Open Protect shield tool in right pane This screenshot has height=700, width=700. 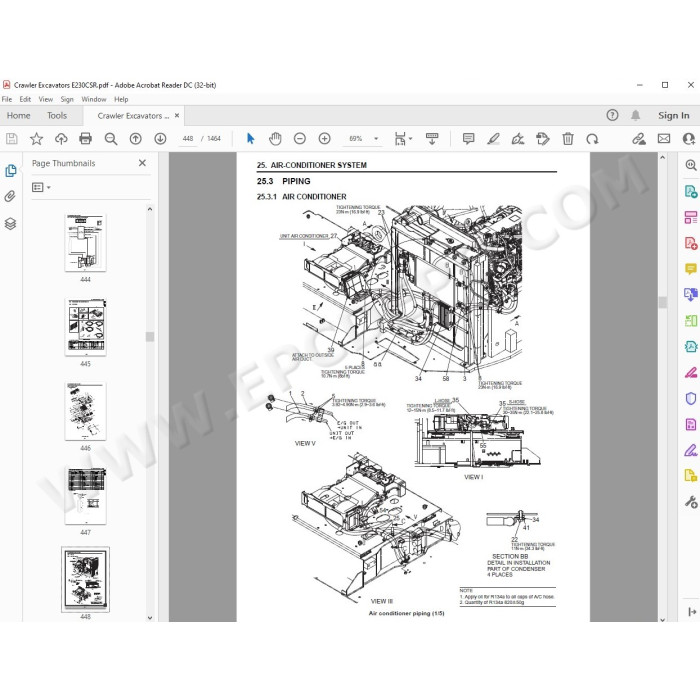tap(691, 398)
